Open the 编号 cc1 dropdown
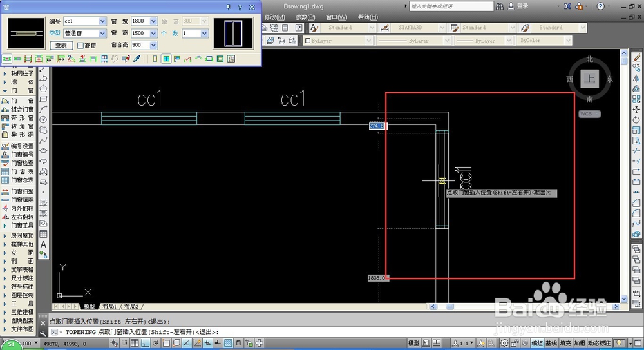Screen dimensions: 644x350 [x=102, y=21]
